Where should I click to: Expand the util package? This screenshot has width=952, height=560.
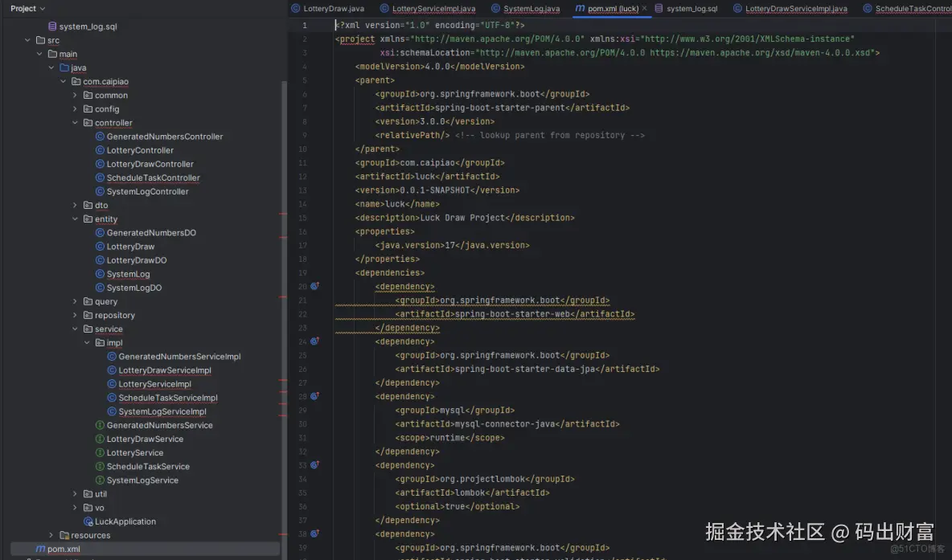[75, 494]
